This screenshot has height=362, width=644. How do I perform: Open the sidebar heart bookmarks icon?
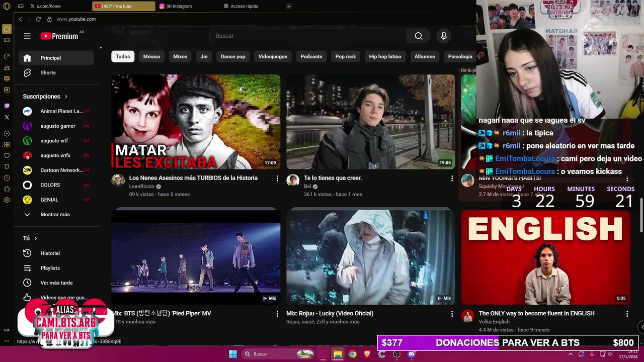pyautogui.click(x=7, y=156)
